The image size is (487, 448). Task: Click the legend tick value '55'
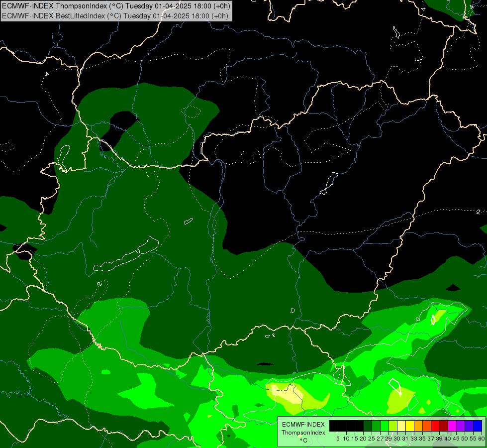[474, 439]
